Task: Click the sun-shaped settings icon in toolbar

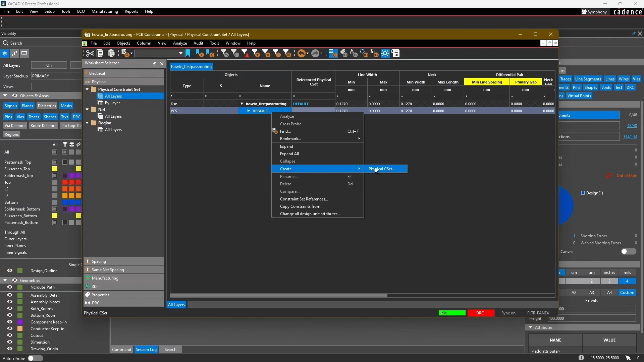Action: [x=385, y=53]
